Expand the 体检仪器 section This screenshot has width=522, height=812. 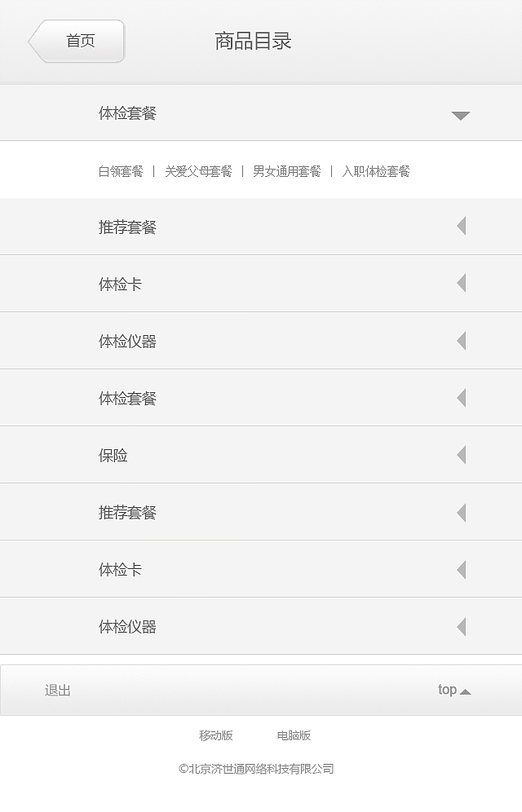[x=461, y=341]
